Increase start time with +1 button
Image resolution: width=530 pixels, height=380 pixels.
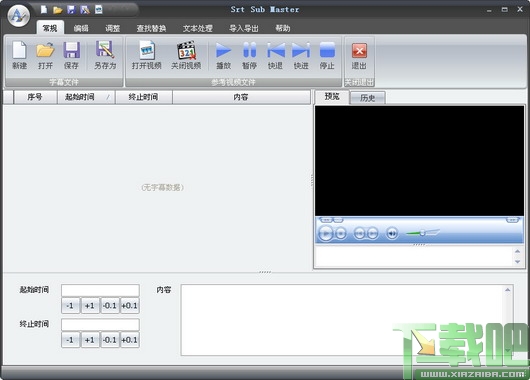pyautogui.click(x=90, y=306)
